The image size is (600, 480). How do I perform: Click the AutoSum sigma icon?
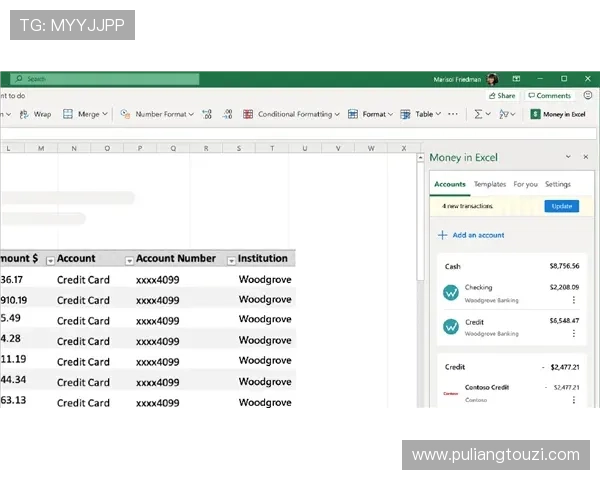click(x=478, y=114)
